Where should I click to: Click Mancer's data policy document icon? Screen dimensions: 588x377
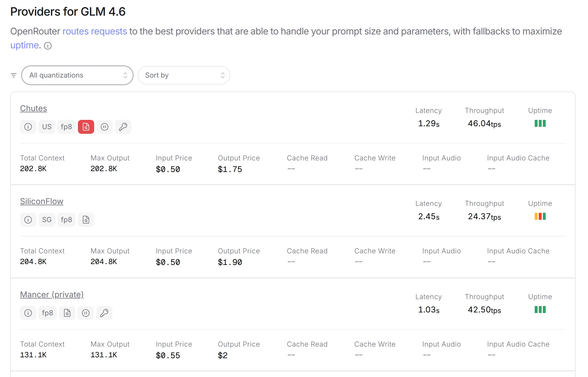point(67,313)
